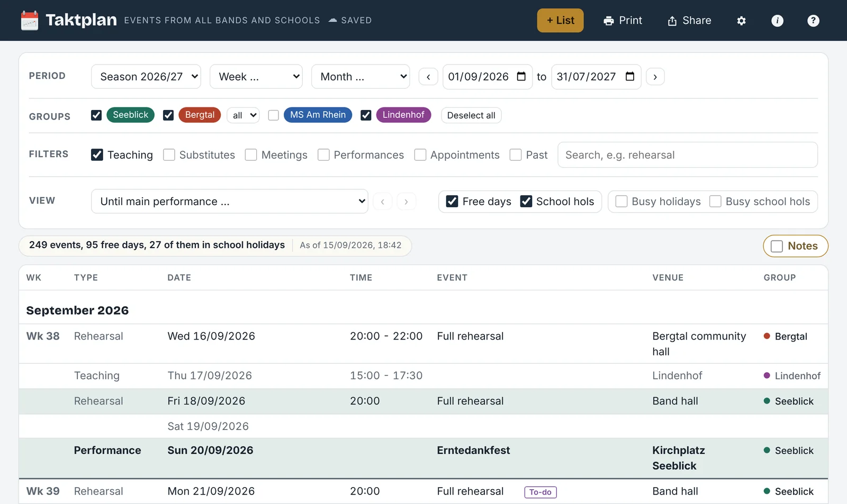
Task: Click the + List button
Action: click(560, 21)
